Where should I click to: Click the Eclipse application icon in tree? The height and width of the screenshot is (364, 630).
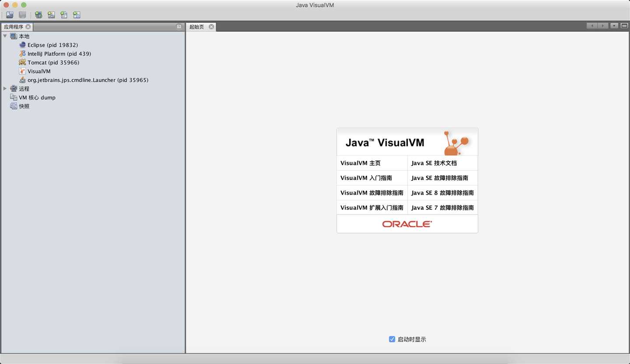tap(22, 45)
